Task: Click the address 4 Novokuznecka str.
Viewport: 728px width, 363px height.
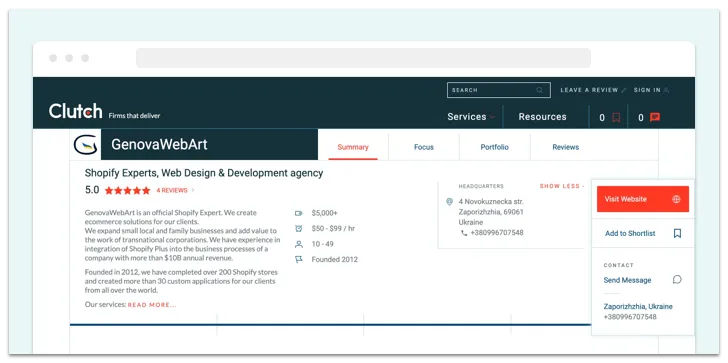Action: (x=491, y=202)
